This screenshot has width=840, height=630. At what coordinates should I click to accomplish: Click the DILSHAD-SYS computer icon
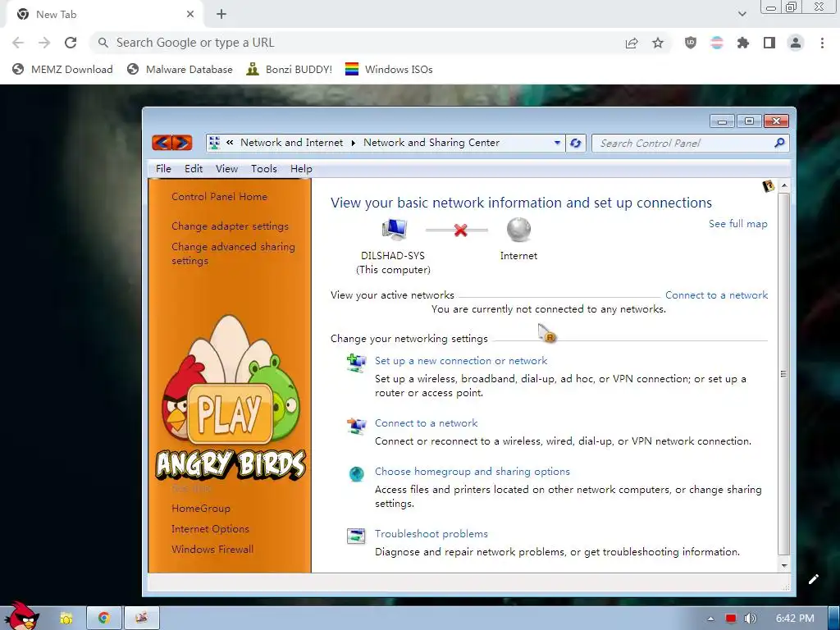(x=395, y=230)
